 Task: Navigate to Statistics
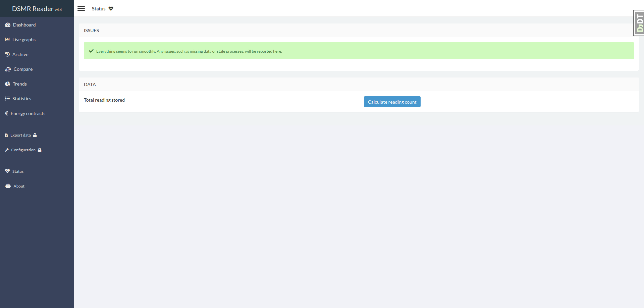point(37,99)
